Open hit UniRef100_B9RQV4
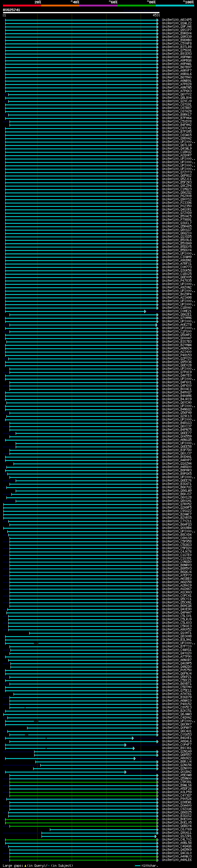197x868 pixels. tap(177, 33)
